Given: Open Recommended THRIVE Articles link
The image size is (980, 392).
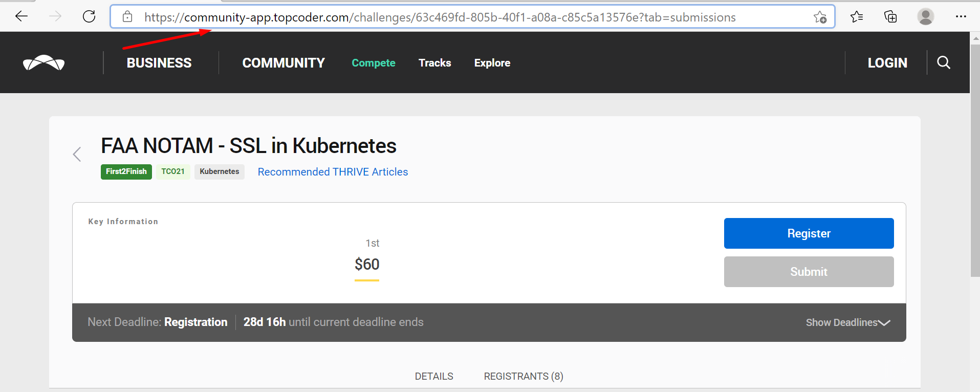Looking at the screenshot, I should click(x=333, y=172).
